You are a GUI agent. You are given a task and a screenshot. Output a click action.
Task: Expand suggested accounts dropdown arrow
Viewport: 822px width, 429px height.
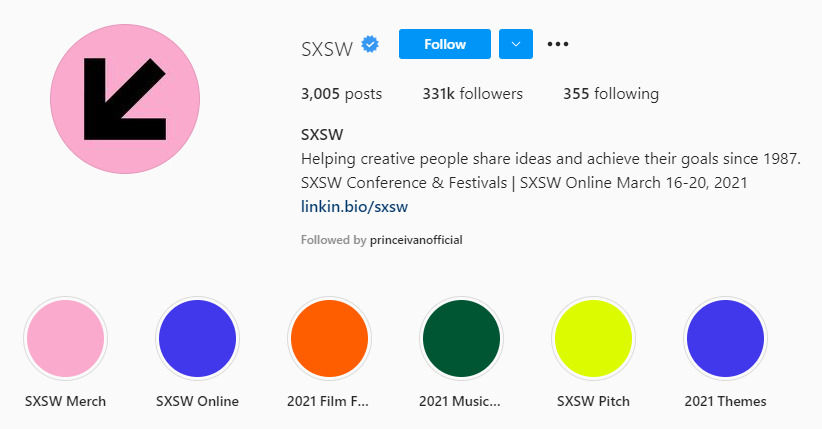pyautogui.click(x=516, y=44)
